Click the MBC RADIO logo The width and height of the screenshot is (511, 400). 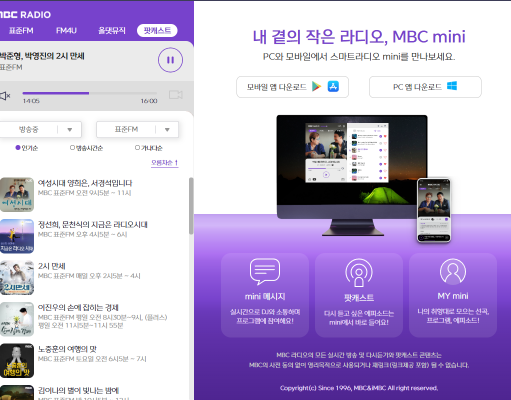click(x=25, y=15)
